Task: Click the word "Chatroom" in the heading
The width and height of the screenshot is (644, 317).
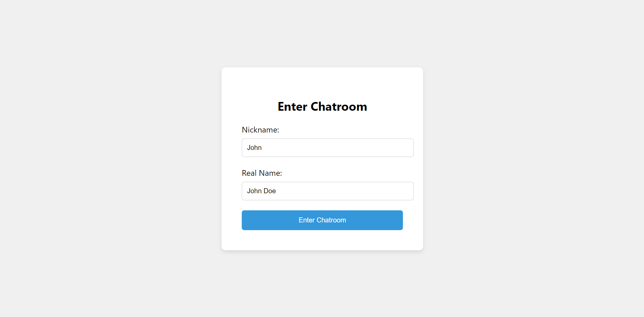Action: (338, 107)
